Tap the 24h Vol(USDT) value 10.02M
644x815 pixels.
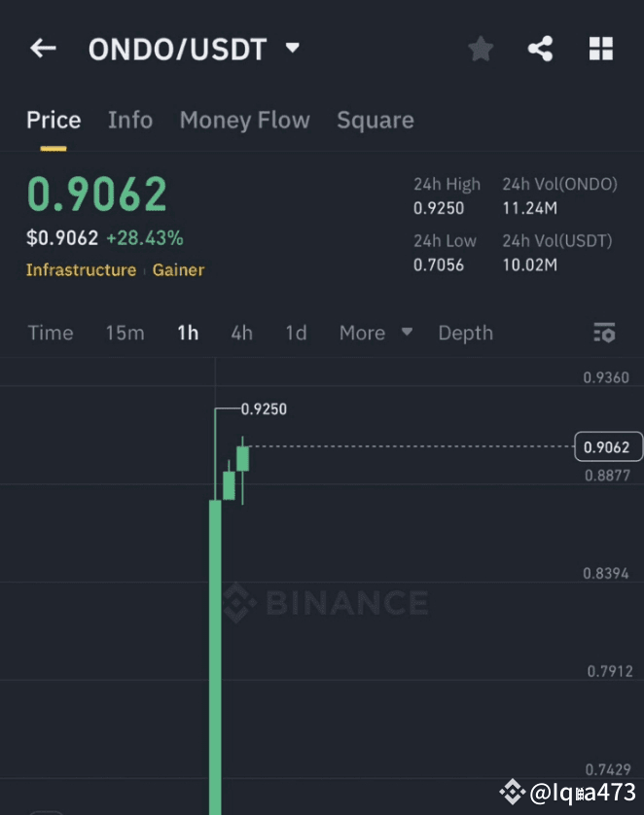pyautogui.click(x=529, y=266)
